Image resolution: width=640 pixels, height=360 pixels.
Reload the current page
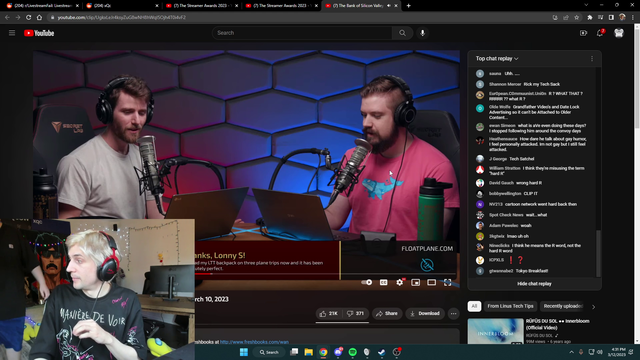[x=29, y=18]
